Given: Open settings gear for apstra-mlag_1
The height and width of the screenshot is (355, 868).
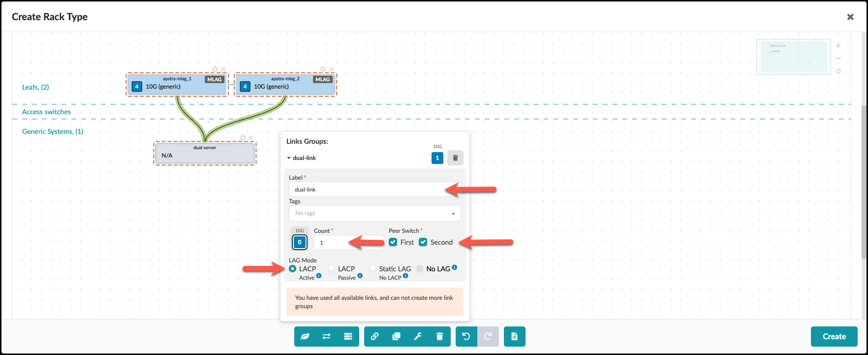Looking at the screenshot, I should coord(215,69).
